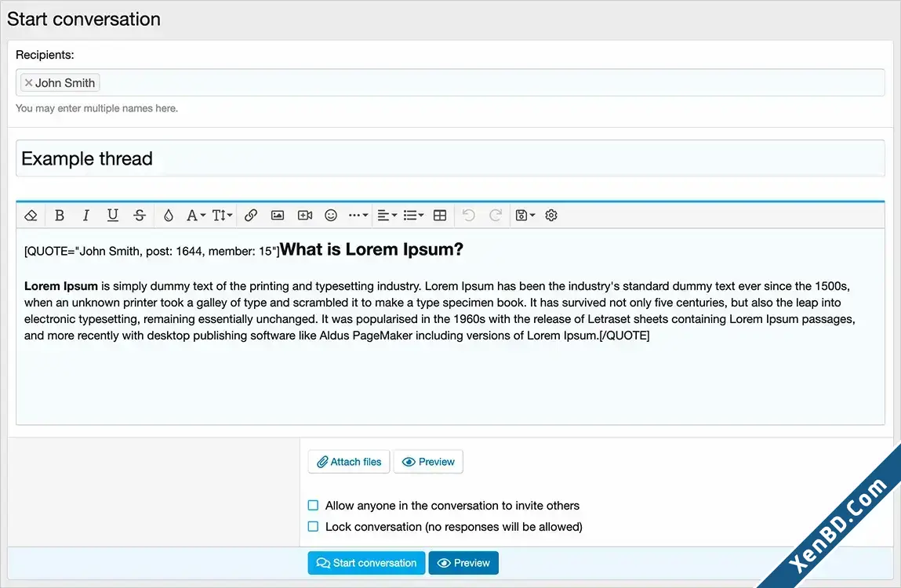Undo the last edit
This screenshot has height=588, width=901.
pyautogui.click(x=468, y=216)
